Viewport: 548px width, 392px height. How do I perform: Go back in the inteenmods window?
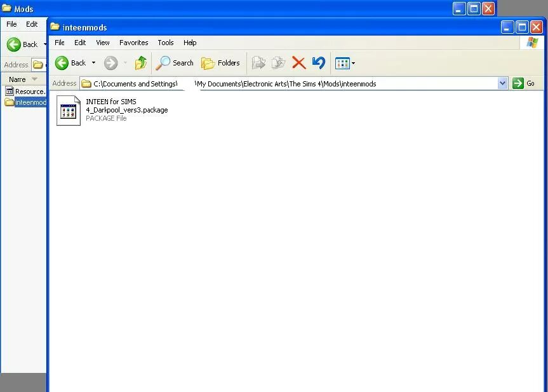(x=70, y=63)
